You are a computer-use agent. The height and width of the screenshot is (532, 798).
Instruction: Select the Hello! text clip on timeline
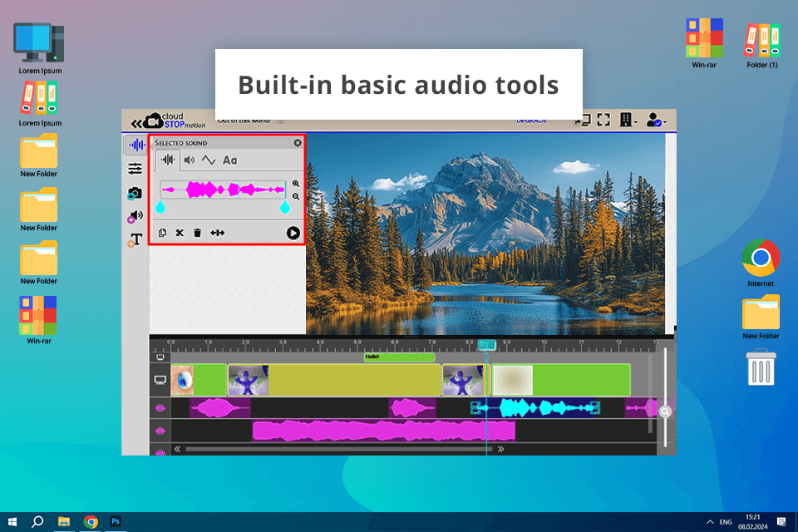pyautogui.click(x=399, y=357)
